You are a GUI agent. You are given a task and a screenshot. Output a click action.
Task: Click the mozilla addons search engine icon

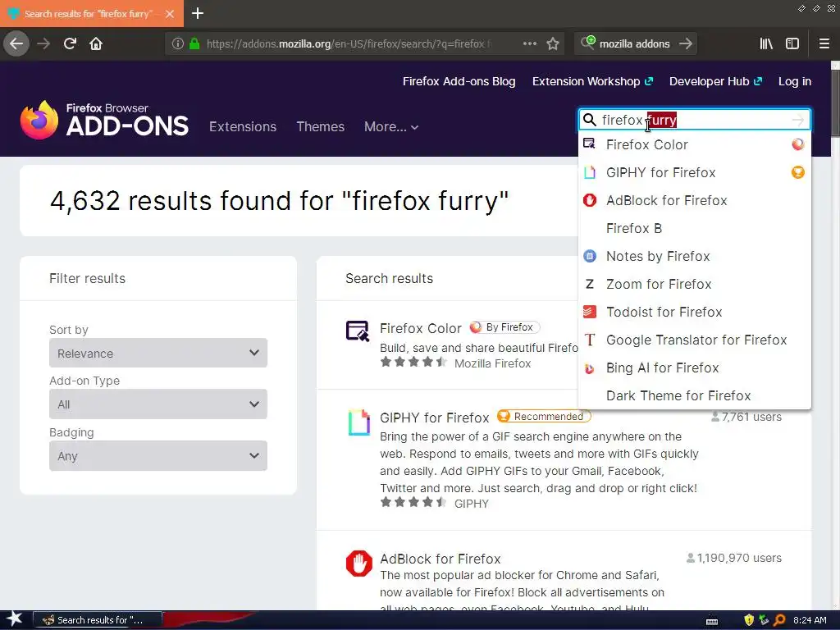pos(587,43)
